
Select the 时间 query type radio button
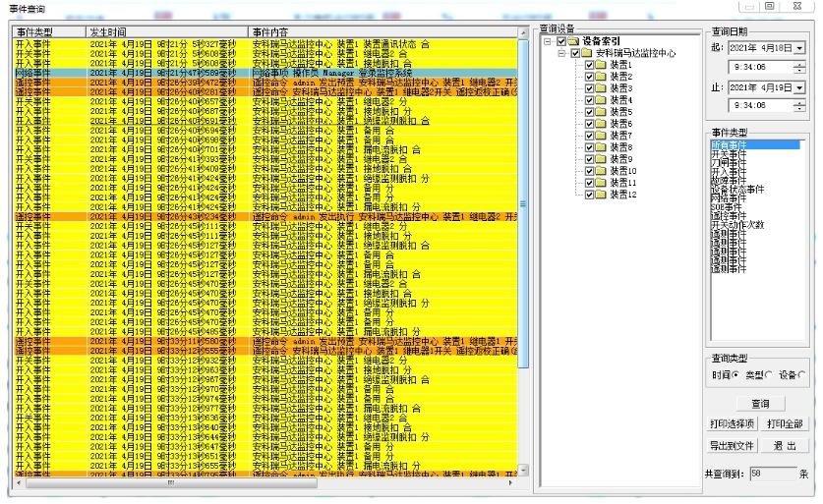pos(735,375)
